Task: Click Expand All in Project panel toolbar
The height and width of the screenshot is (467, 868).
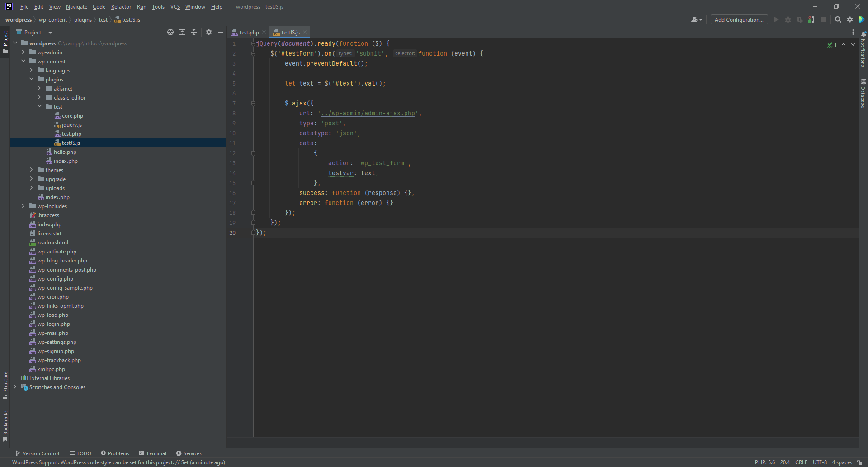Action: click(182, 32)
